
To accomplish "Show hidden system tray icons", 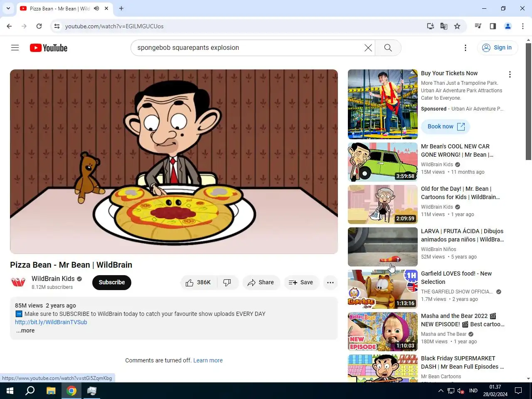I will [x=441, y=391].
